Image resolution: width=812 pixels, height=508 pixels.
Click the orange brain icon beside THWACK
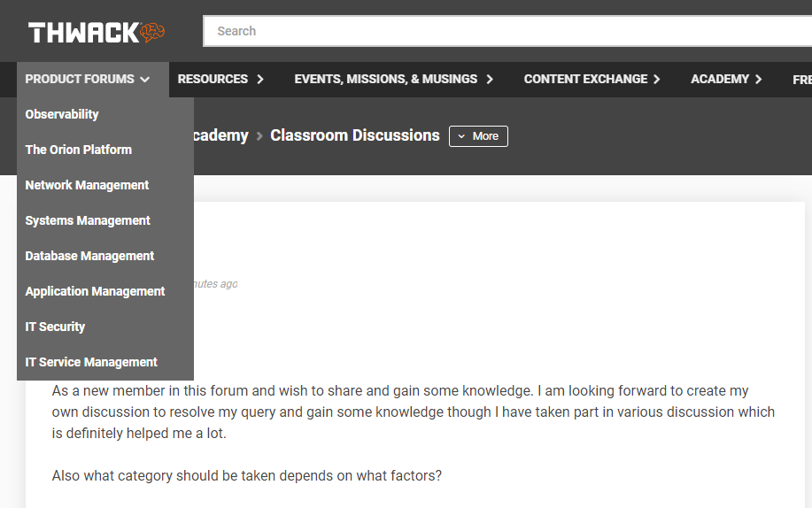click(x=152, y=32)
